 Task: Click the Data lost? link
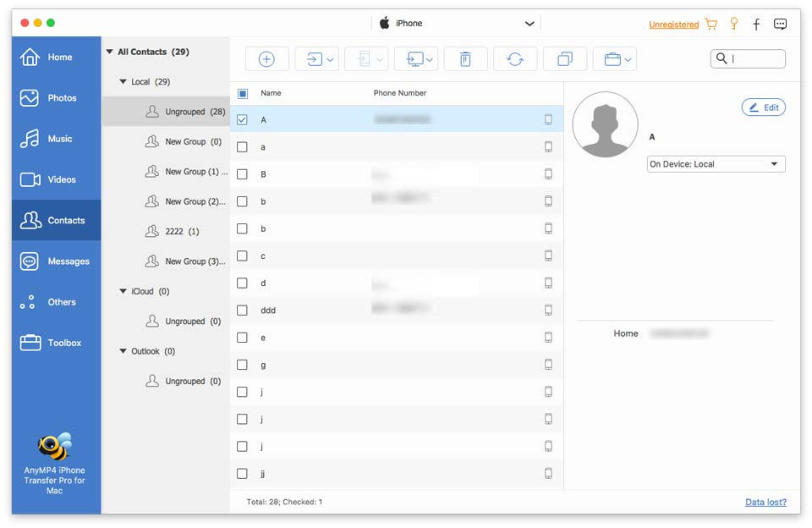(765, 502)
